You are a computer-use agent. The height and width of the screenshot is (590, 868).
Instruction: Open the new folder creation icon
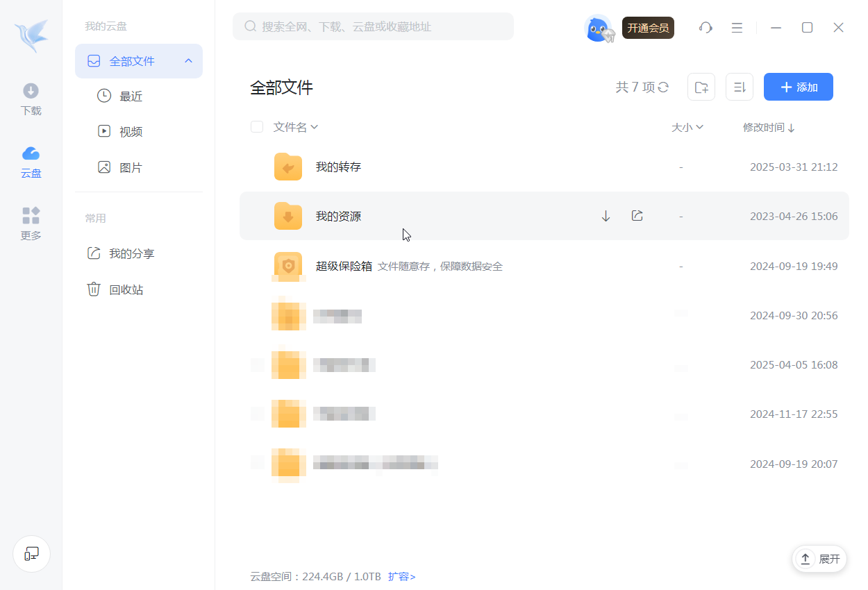701,86
